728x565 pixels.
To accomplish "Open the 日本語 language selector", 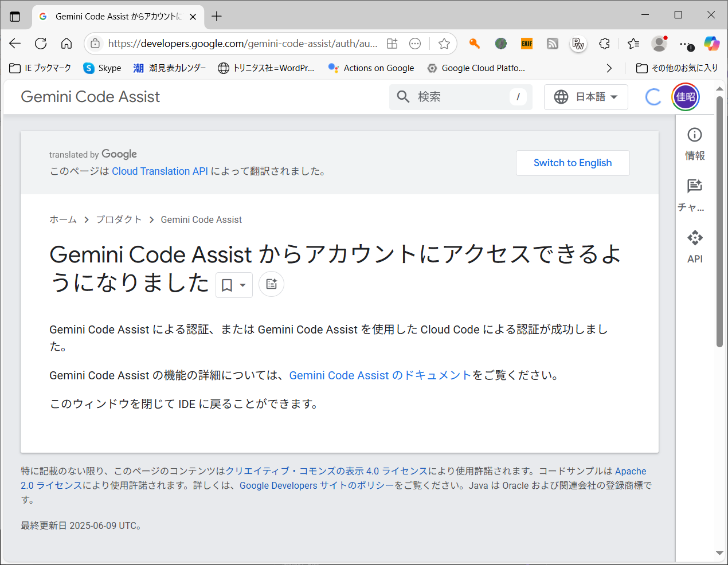I will coord(586,97).
